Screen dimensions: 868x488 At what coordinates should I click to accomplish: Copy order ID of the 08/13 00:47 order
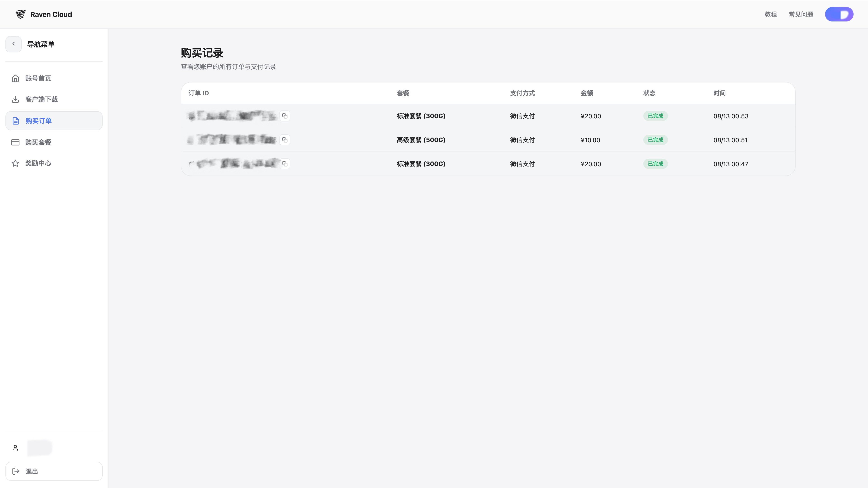(285, 164)
